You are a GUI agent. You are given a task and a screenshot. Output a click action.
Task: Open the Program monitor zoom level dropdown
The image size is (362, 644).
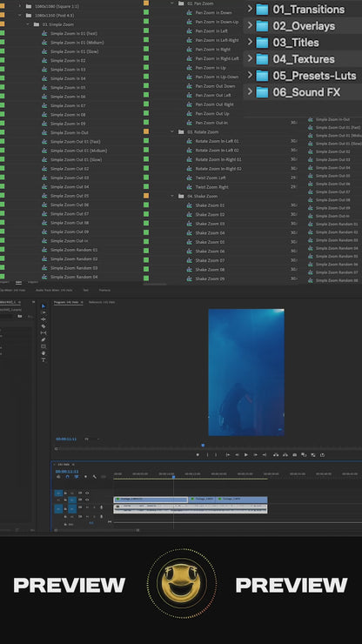(x=92, y=439)
